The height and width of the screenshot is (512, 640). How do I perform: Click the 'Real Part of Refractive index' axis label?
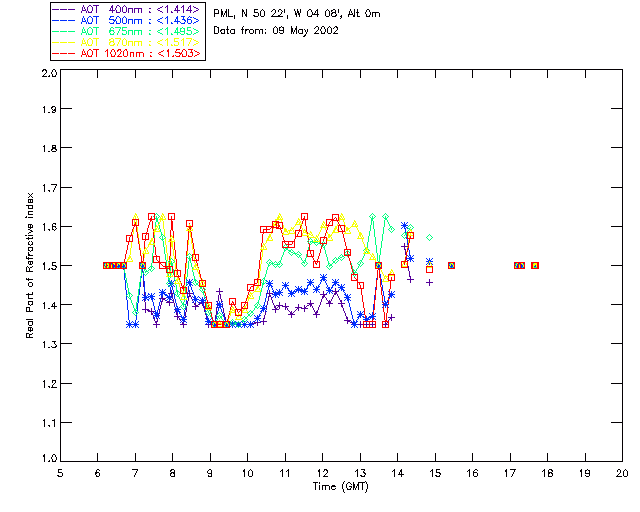(29, 265)
